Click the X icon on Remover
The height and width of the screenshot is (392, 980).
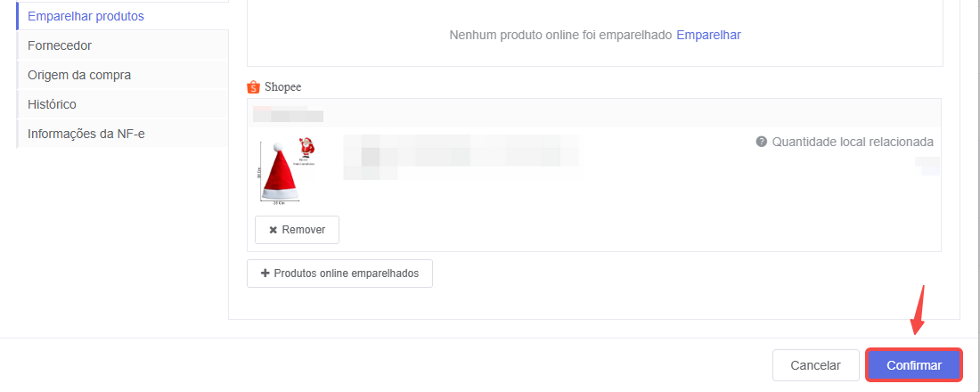274,230
